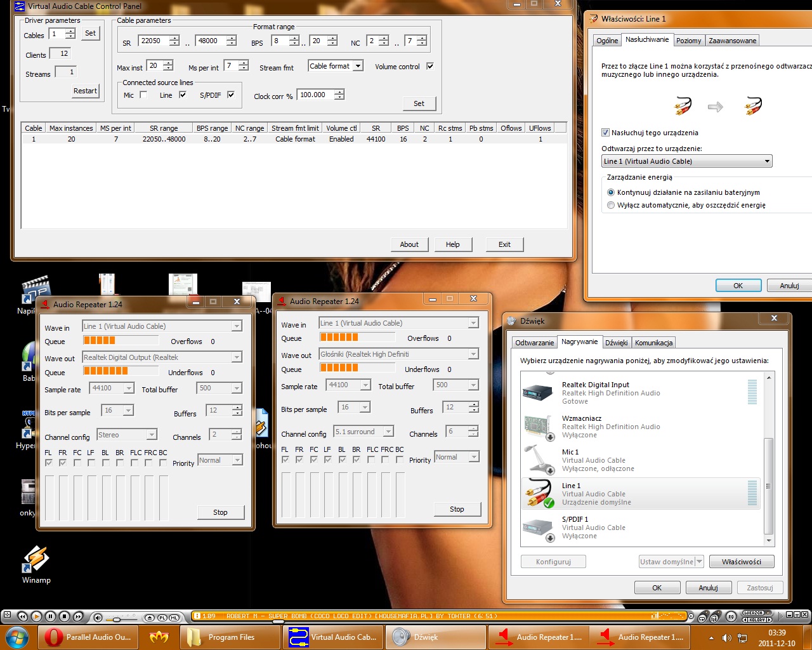Select the S/PDIF 1 recording device
Screen dimensions: 812x650
coord(641,527)
